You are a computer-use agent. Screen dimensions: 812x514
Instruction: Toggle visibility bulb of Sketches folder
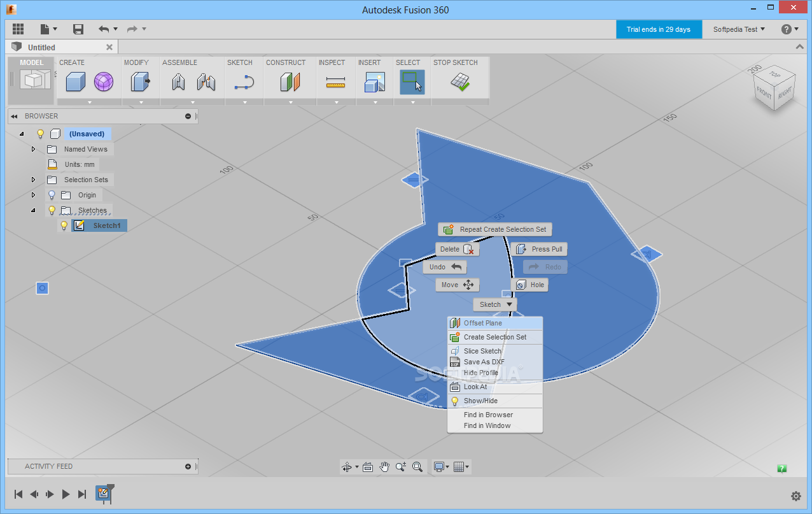tap(52, 210)
